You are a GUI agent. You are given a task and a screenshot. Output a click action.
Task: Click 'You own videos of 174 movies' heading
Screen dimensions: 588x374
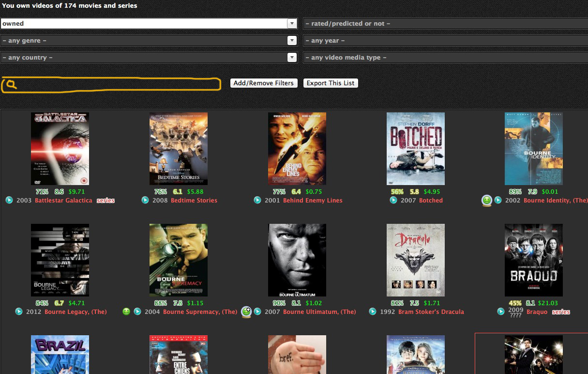(x=69, y=6)
